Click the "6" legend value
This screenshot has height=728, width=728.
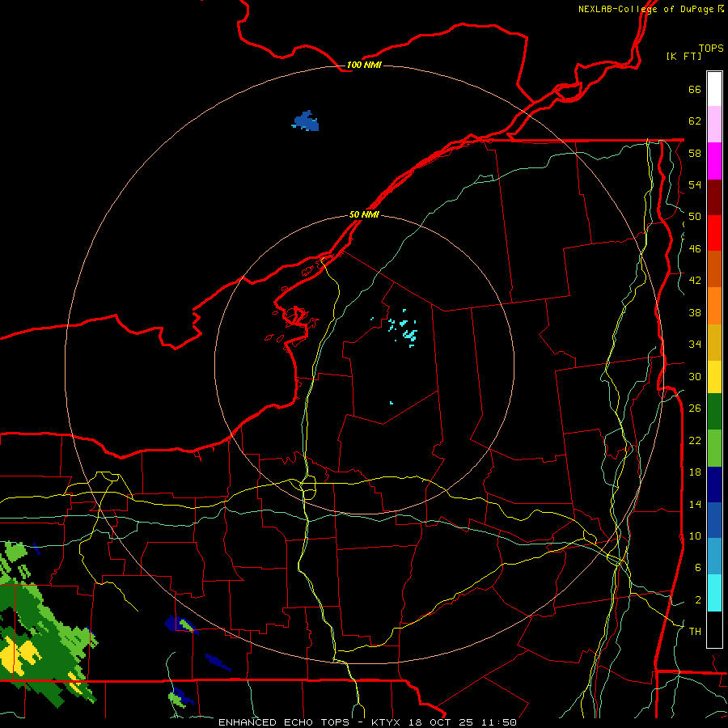(x=698, y=568)
